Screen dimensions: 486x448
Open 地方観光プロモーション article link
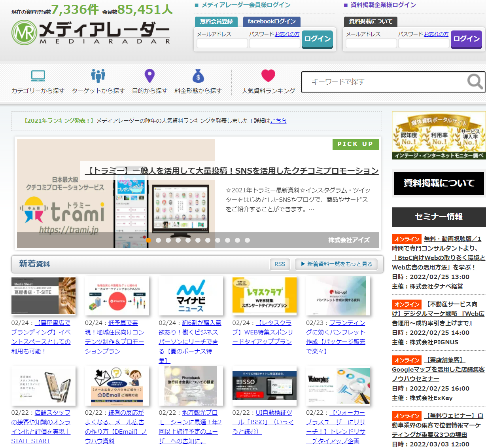tap(190, 427)
